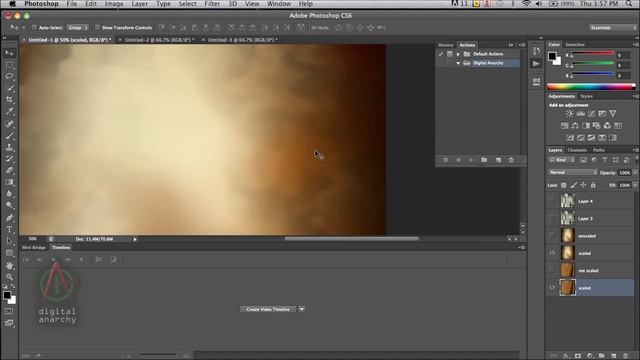Open the layer filter Kind dropdown
Viewport: 640px width, 360px height.
point(562,160)
